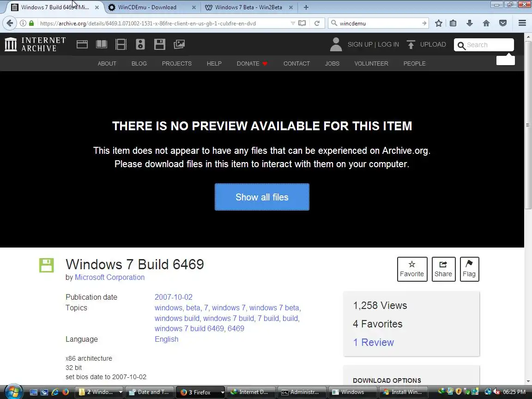Go to Firefox home page icon
The image size is (532, 399).
coord(486,23)
